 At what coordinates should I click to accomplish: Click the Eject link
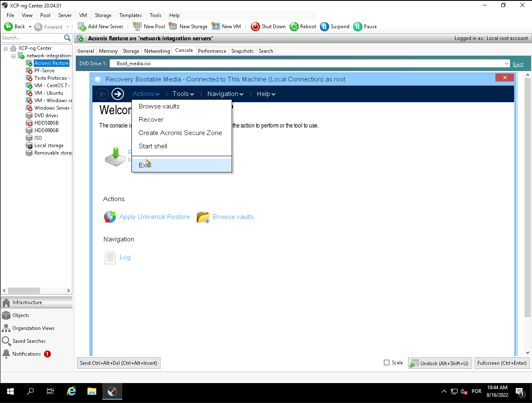coord(518,64)
